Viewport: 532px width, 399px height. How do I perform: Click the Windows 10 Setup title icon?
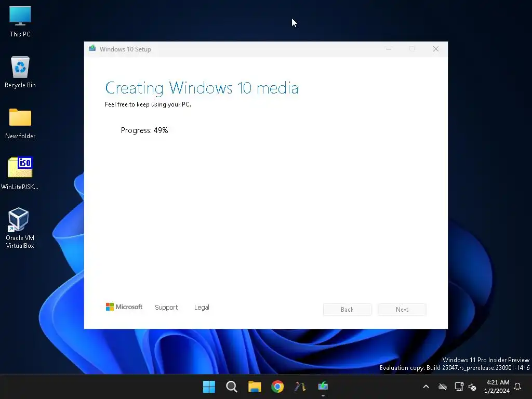[x=92, y=48]
